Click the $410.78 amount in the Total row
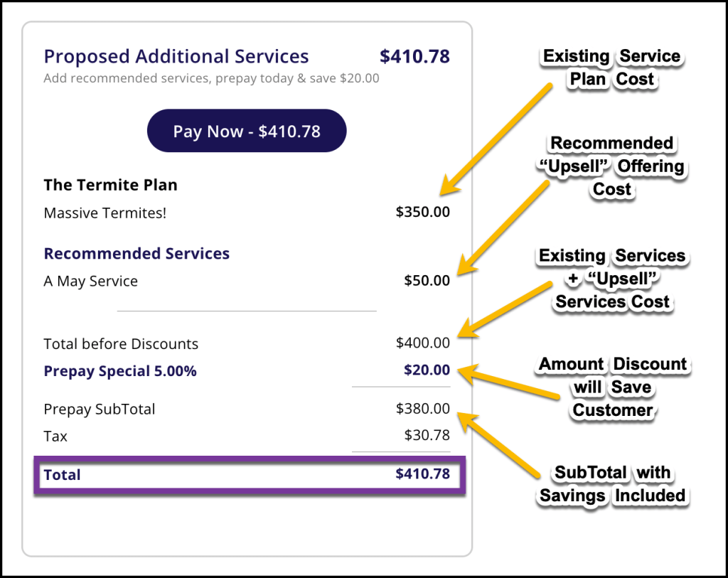 pyautogui.click(x=422, y=474)
